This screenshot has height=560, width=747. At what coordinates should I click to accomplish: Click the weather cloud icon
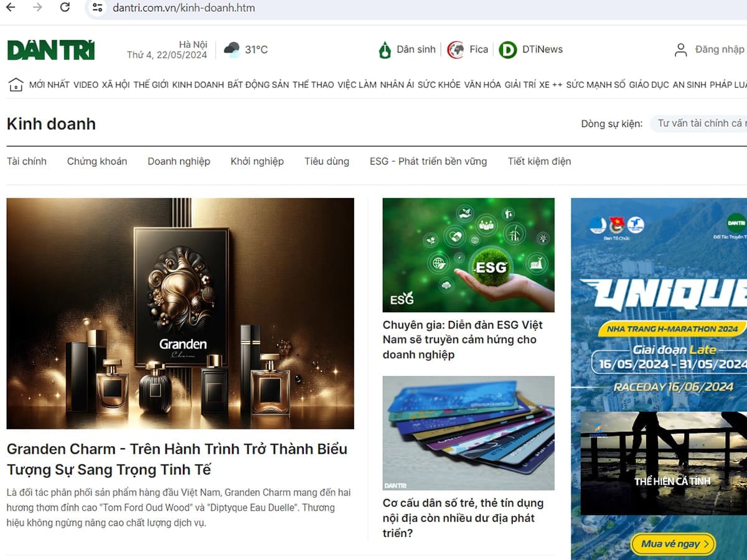point(232,50)
